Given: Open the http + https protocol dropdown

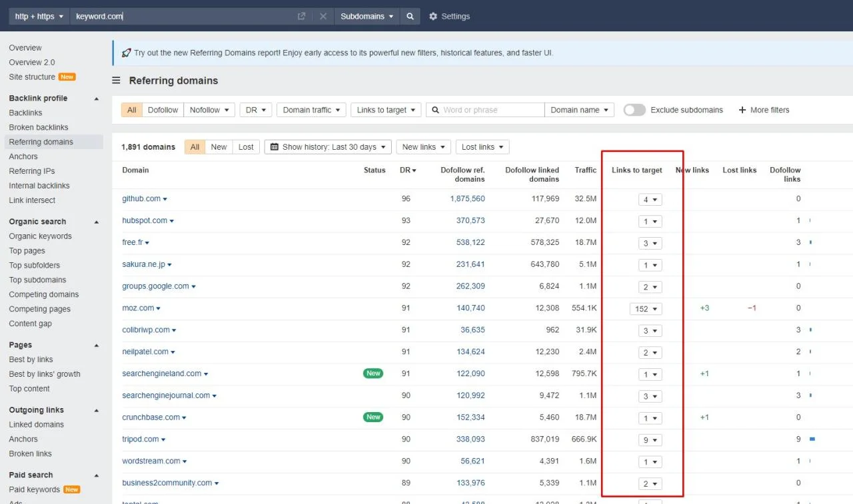Looking at the screenshot, I should pyautogui.click(x=38, y=16).
